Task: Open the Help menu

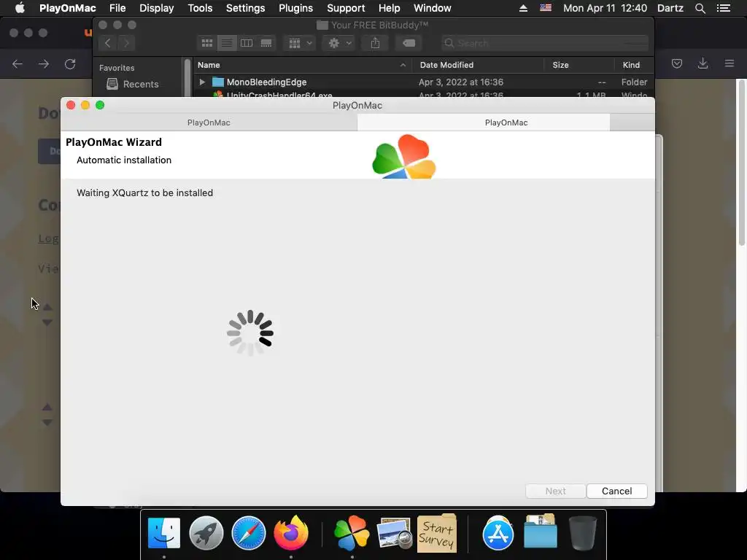Action: [x=389, y=8]
